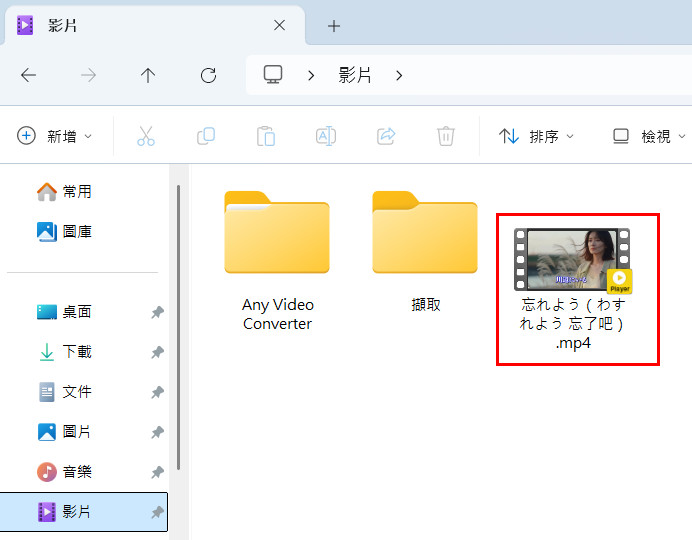Viewport: 692px width, 540px height.
Task: Click the Delete trash can icon
Action: click(x=446, y=136)
